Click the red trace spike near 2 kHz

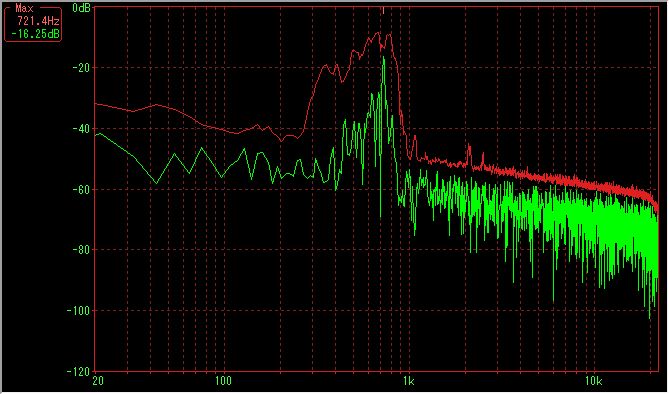(x=469, y=146)
